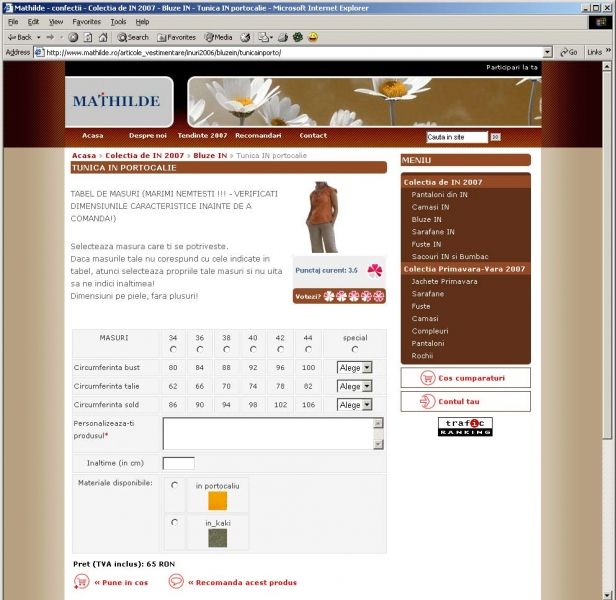The width and height of the screenshot is (616, 600).
Task: Open the Tools menu
Action: tap(118, 21)
